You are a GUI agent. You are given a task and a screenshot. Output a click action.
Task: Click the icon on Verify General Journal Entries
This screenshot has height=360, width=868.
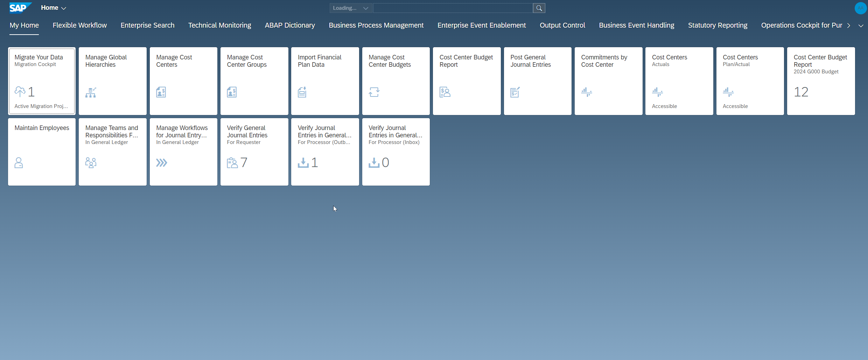[232, 163]
